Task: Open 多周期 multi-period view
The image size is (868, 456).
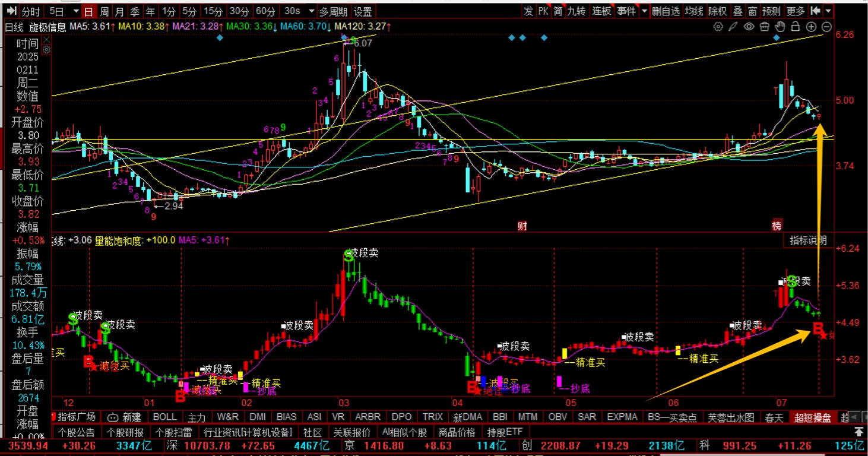Action: (x=332, y=11)
